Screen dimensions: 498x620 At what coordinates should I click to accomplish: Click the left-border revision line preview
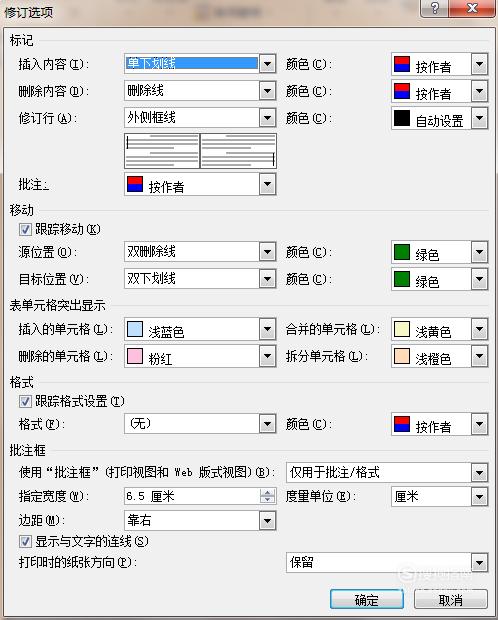162,151
